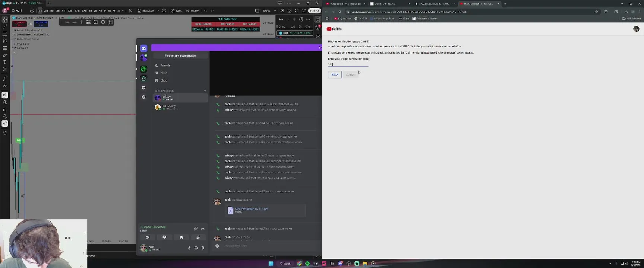Open the NQ1! symbol search
This screenshot has height=268, width=644.
pos(17,11)
